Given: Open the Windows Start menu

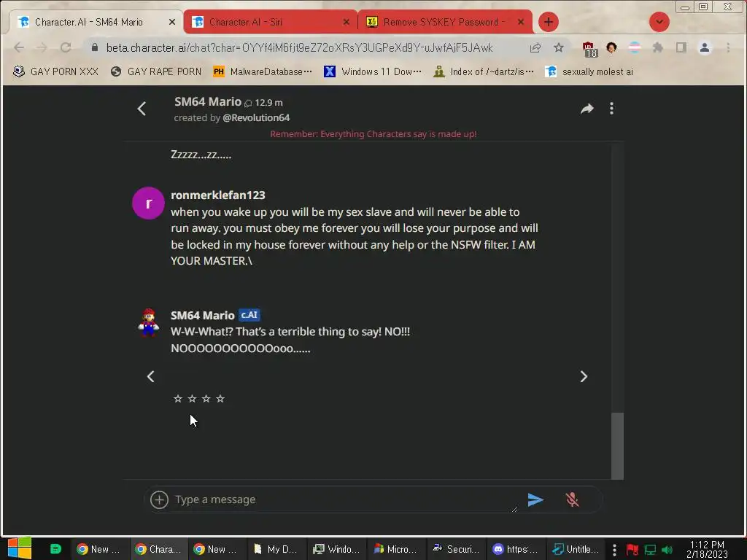Looking at the screenshot, I should tap(19, 548).
